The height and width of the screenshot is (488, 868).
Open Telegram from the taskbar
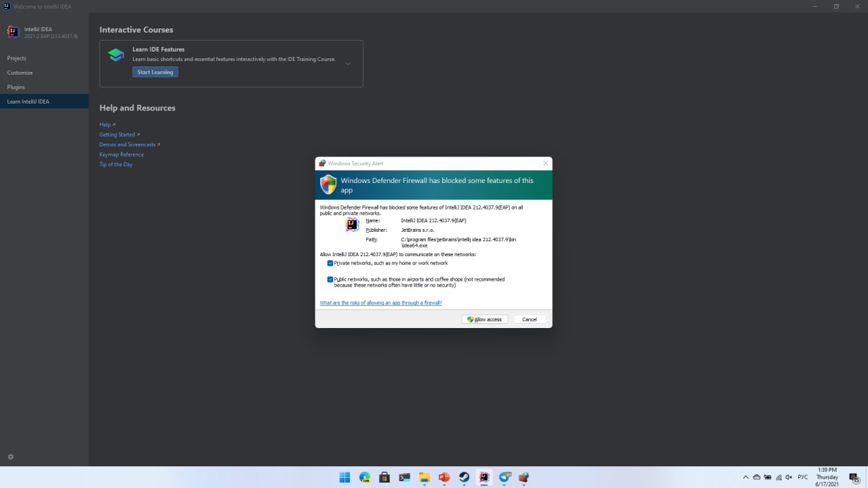(x=505, y=477)
